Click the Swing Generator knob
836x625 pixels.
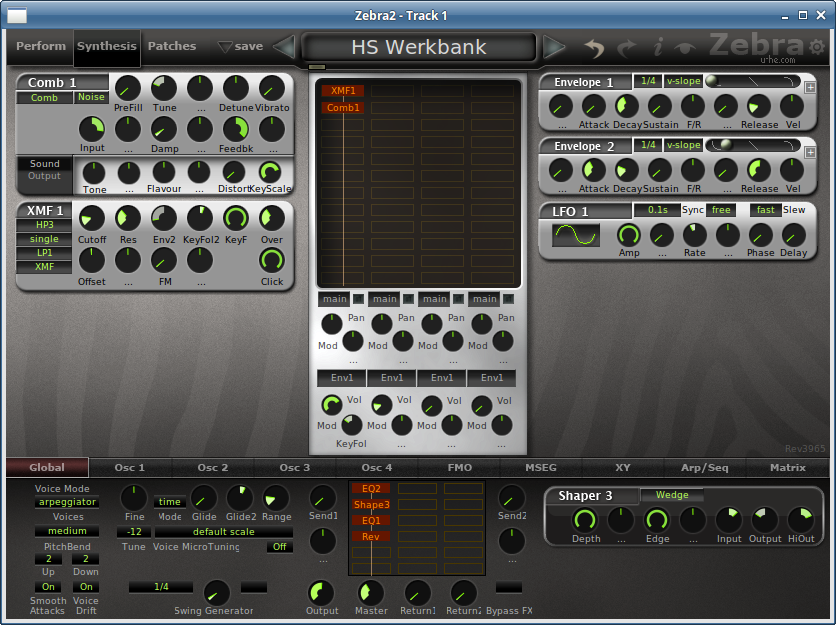[x=217, y=592]
